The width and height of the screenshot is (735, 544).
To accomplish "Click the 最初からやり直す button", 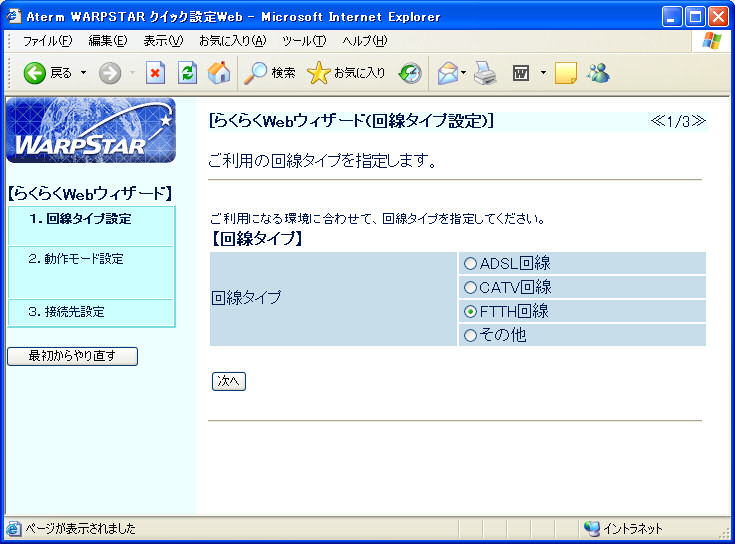I will (72, 356).
